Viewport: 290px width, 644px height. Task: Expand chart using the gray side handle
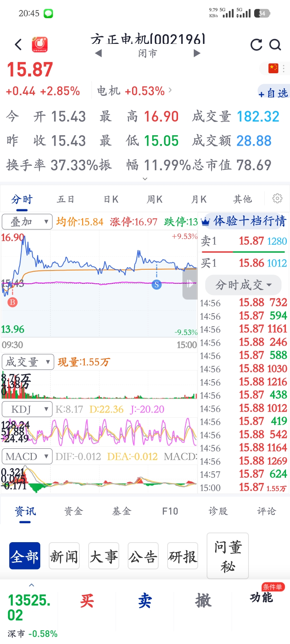click(190, 284)
